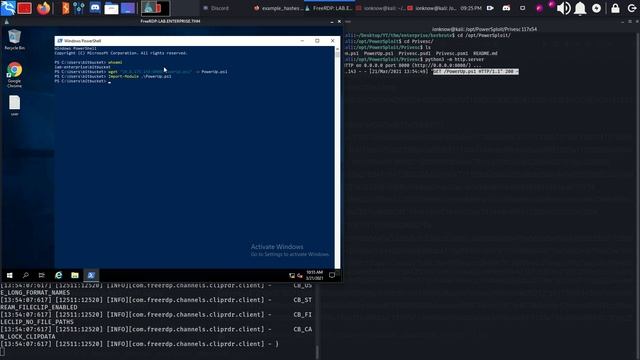Viewport: 640px width, 360px height.
Task: Click the display tray icon
Action: (x=522, y=8)
